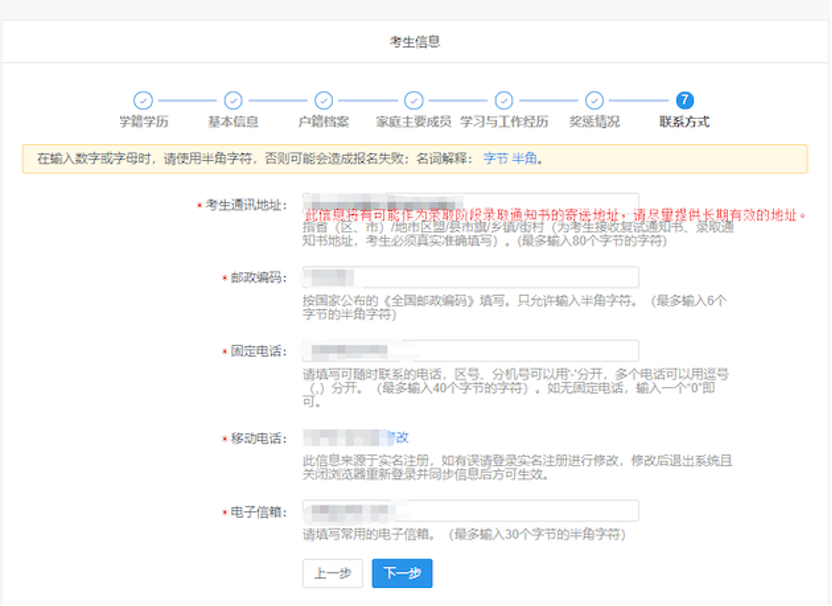
Task: Click the 上一步 button
Action: [x=333, y=574]
